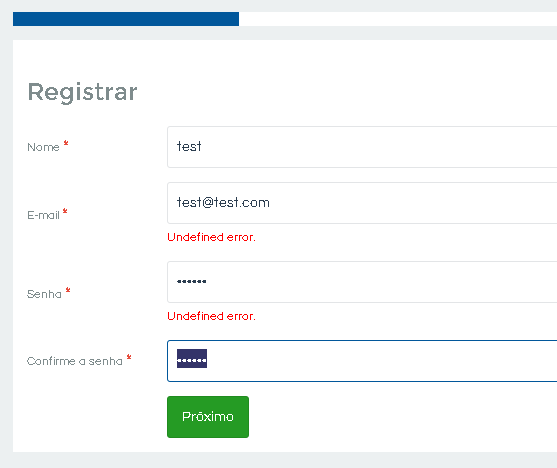Screen dimensions: 557x468
Task: Click the highlighted password dots in confirm field
Action: point(192,359)
